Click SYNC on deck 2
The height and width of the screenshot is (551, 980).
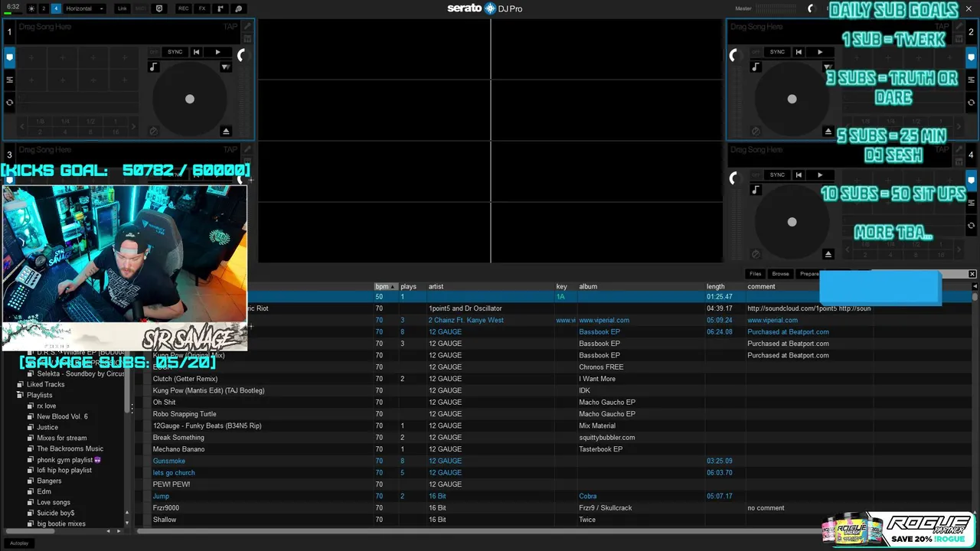777,52
